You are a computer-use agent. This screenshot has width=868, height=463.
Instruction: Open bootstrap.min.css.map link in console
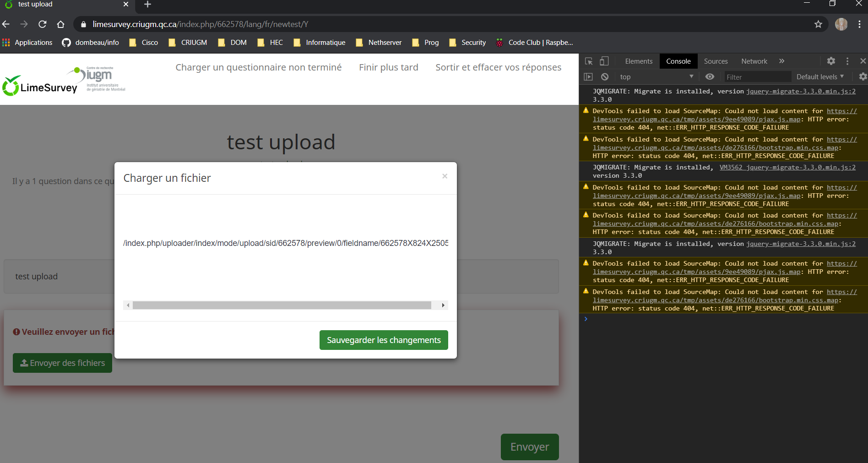pyautogui.click(x=715, y=148)
